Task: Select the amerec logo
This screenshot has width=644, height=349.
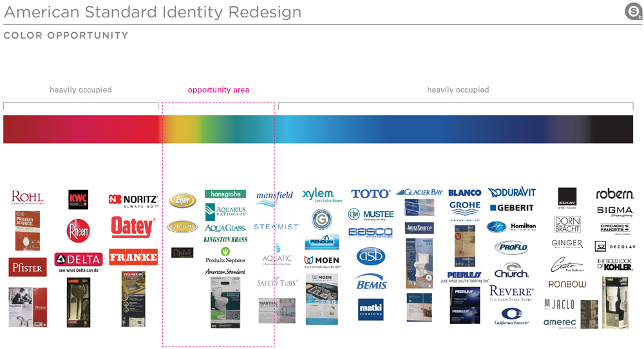Action: coord(560,323)
